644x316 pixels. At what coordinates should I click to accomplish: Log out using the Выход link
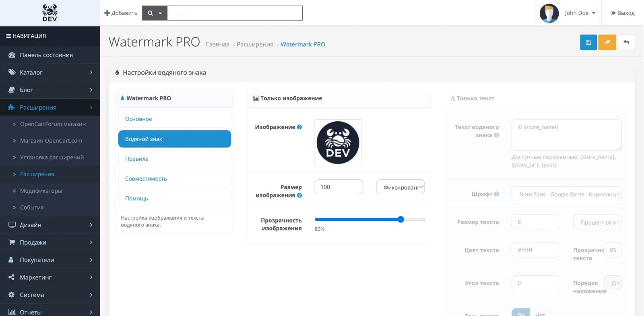623,13
